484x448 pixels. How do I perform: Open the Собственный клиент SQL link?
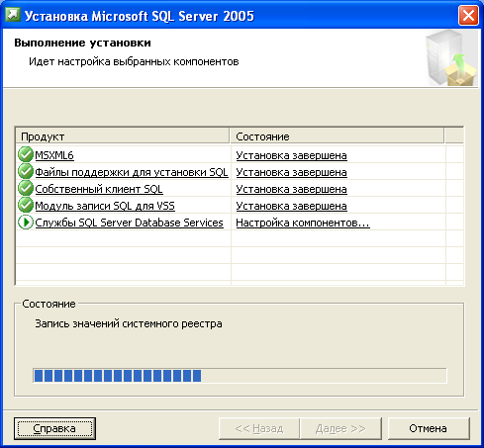click(x=99, y=189)
